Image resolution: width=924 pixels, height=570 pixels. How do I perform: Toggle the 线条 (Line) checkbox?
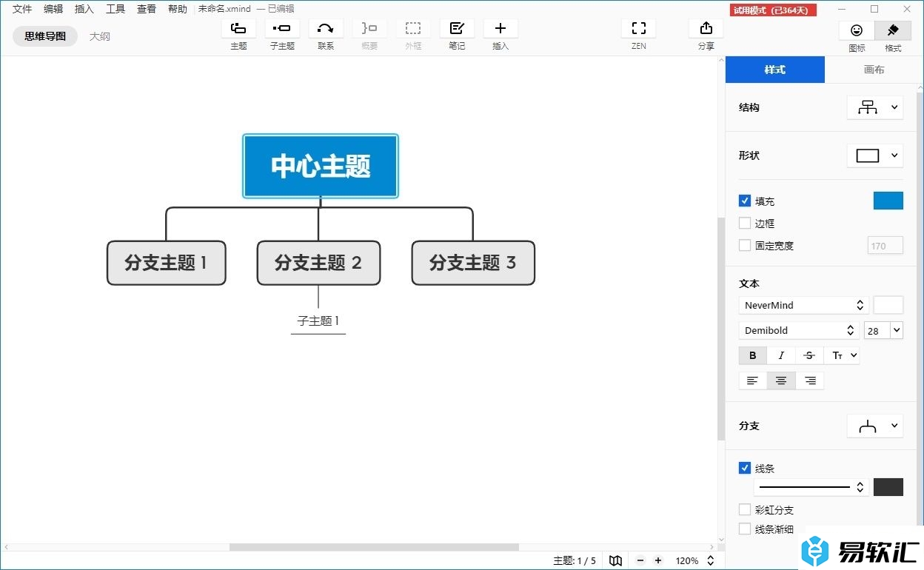click(745, 468)
